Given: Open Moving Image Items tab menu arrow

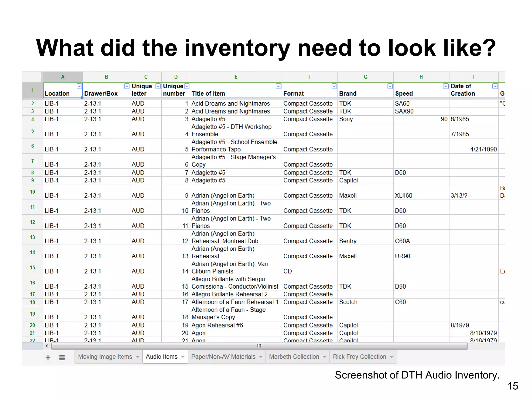Looking at the screenshot, I should (138, 357).
